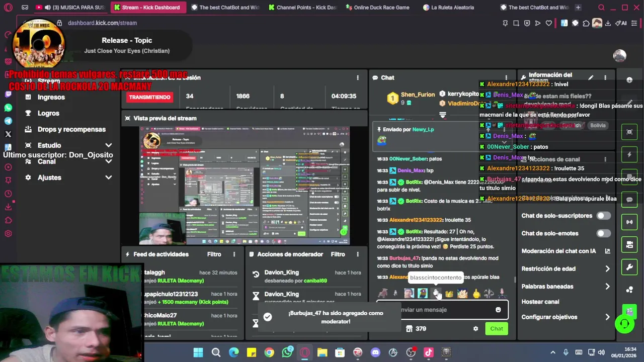Open the Kick account avatar menu

point(620,56)
